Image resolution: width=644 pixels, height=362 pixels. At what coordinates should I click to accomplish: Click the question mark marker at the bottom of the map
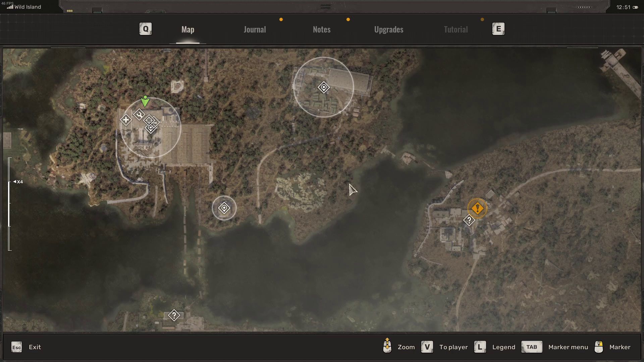click(174, 315)
